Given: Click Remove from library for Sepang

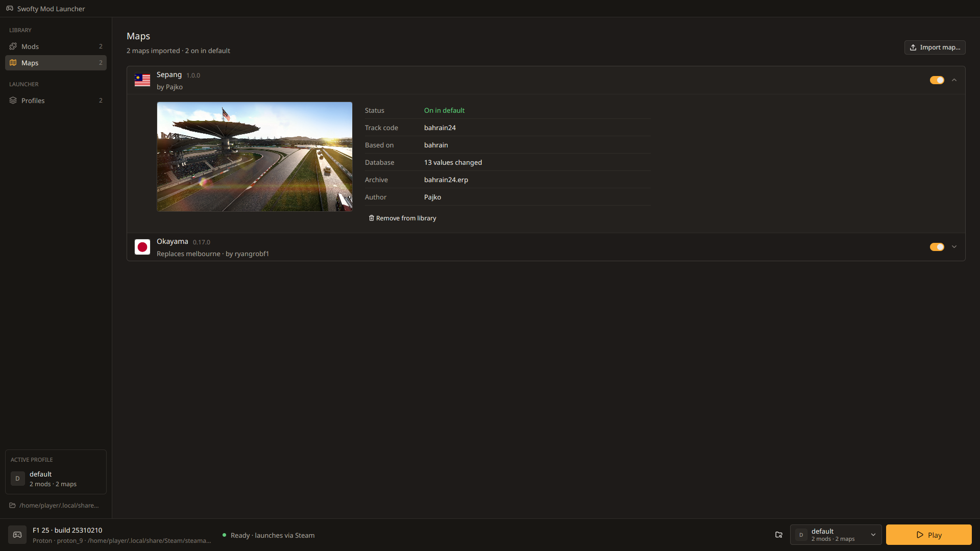Looking at the screenshot, I should coord(403,218).
